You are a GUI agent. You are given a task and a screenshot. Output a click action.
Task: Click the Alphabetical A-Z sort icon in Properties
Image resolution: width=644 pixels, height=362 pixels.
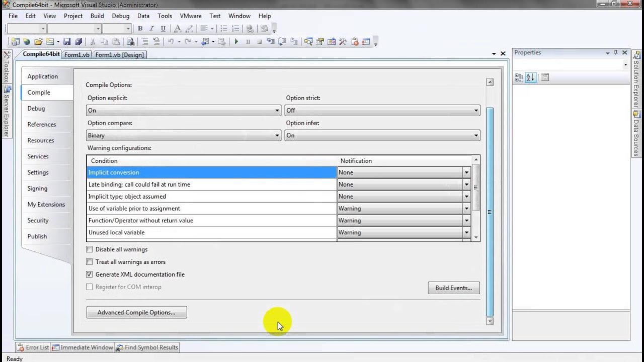click(530, 77)
